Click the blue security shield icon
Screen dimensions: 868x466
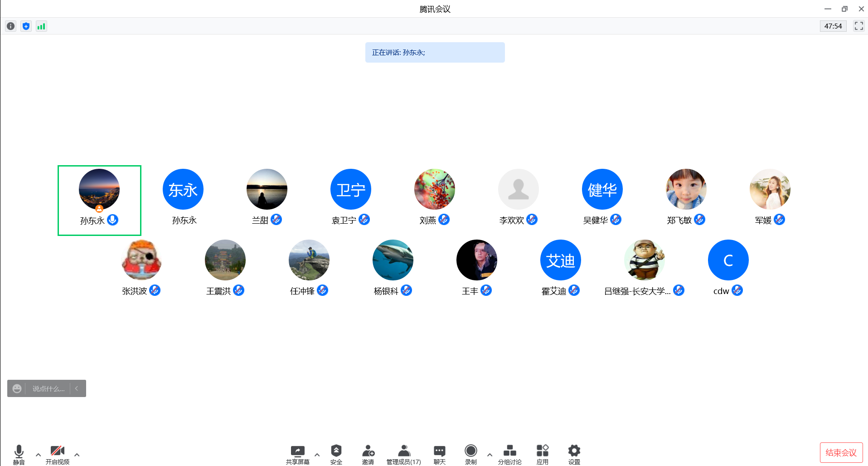[x=26, y=26]
